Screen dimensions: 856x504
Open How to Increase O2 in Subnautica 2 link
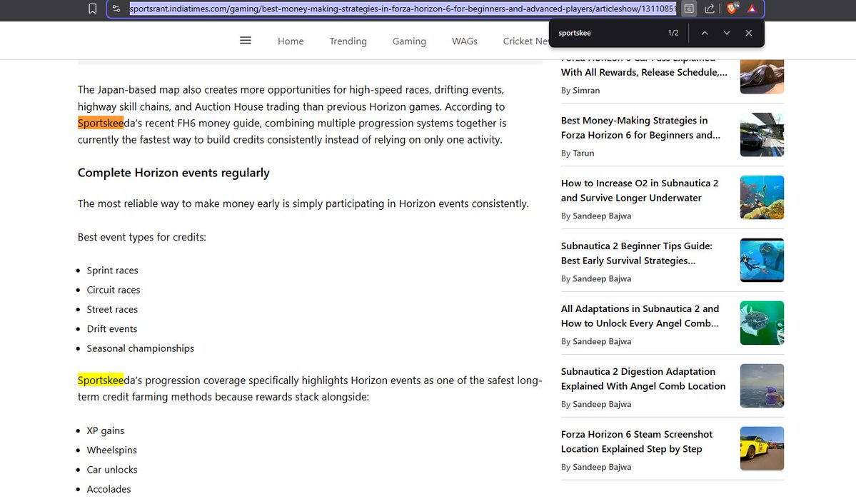click(x=639, y=191)
